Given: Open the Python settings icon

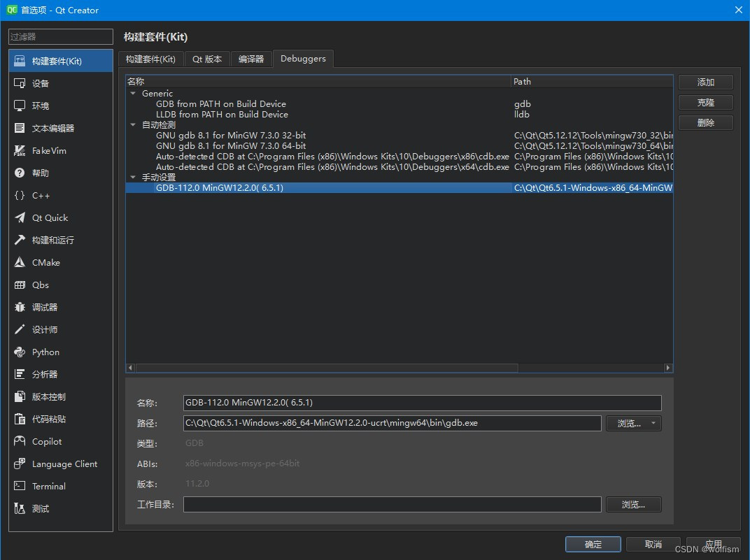Looking at the screenshot, I should pos(20,352).
